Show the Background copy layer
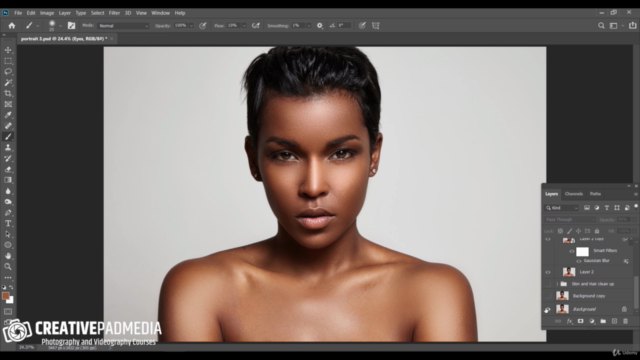This screenshot has height=360, width=640. (548, 296)
